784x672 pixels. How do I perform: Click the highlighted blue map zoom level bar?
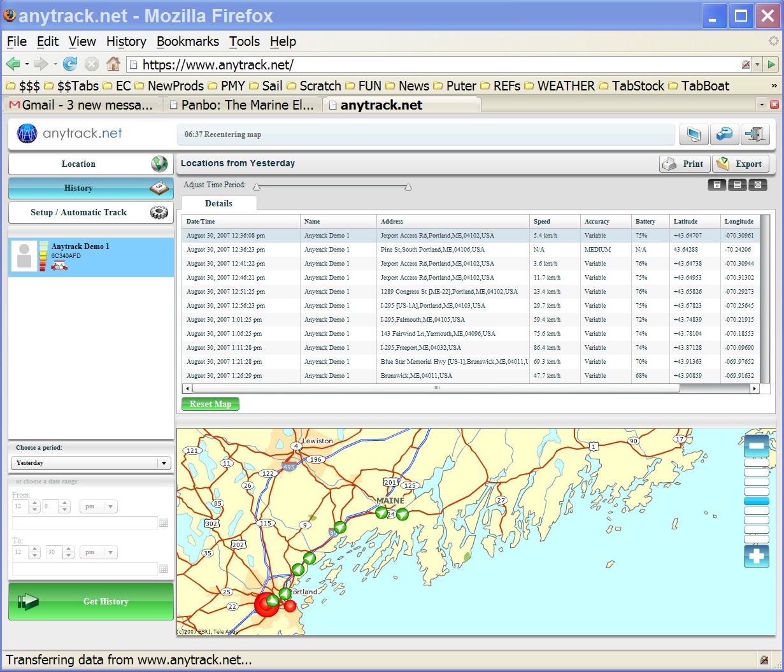tap(757, 501)
